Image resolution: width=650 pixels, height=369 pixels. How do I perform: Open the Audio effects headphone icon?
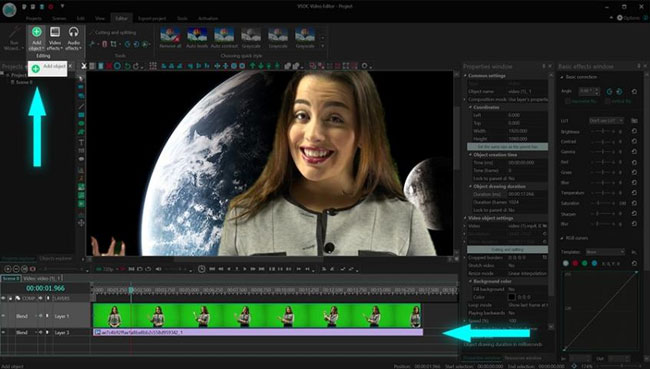pyautogui.click(x=73, y=38)
